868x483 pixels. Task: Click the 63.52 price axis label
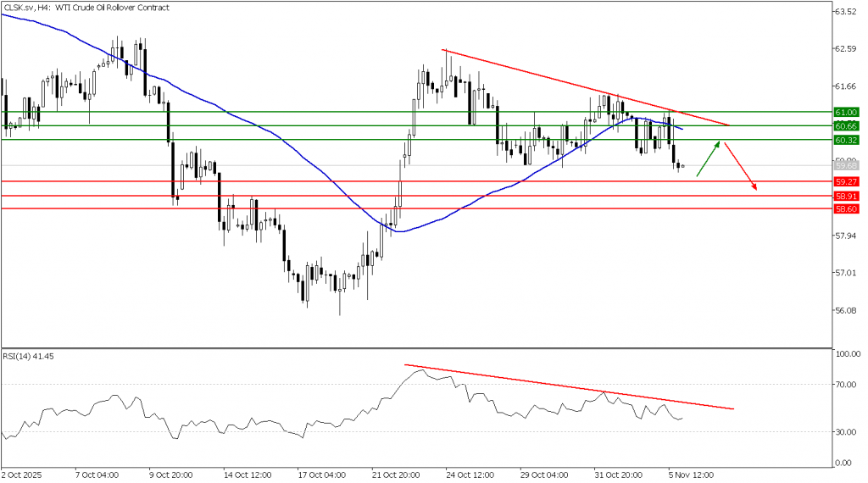pyautogui.click(x=849, y=12)
